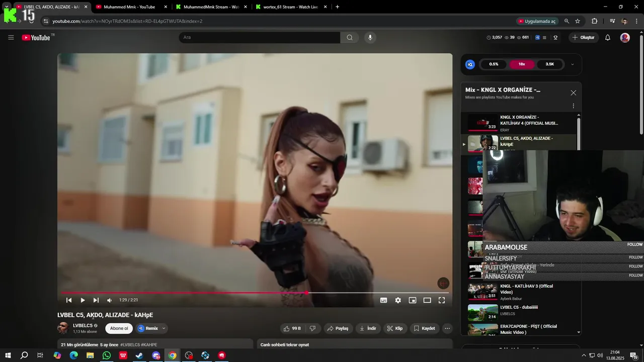Open the zoom magnifier in the address bar

pyautogui.click(x=567, y=21)
